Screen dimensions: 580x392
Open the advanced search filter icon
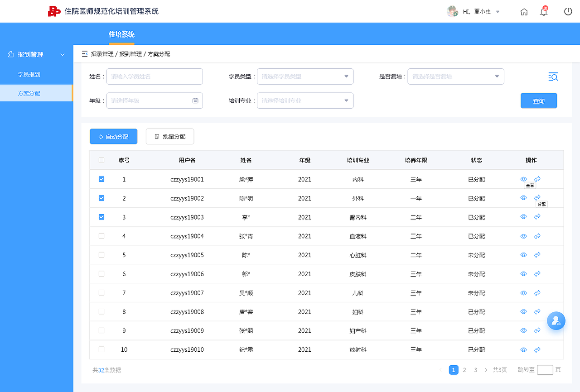(553, 76)
